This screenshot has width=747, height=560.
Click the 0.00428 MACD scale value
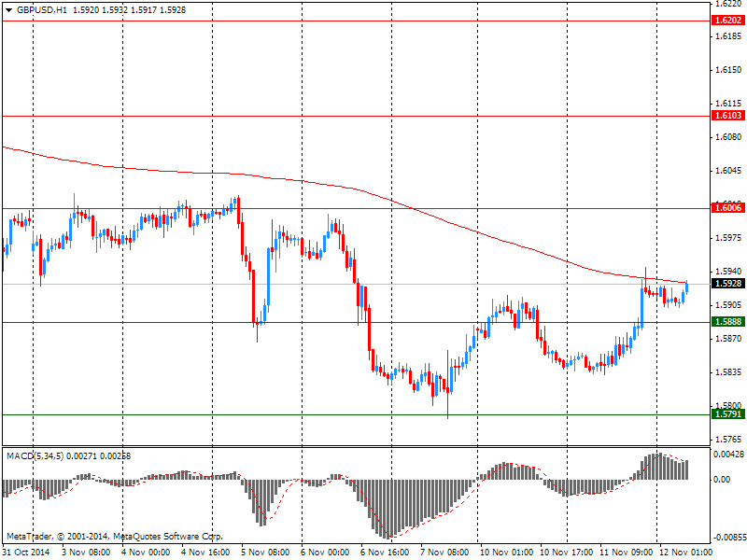(728, 455)
